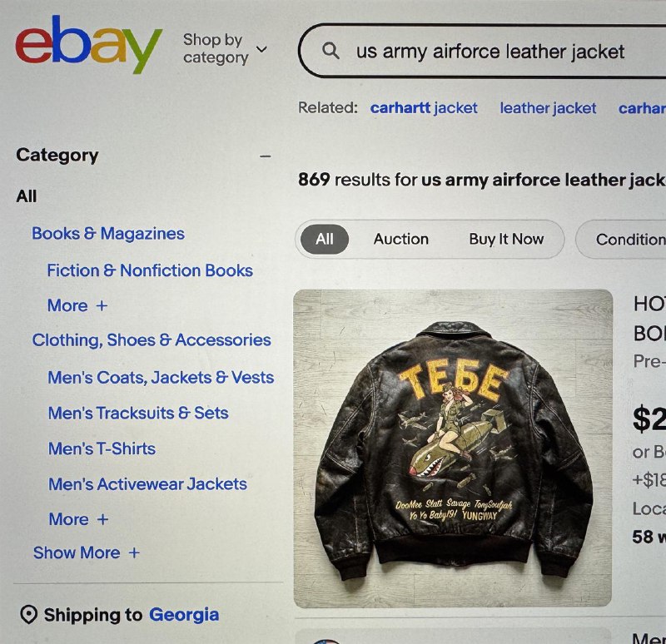Select Men's Coats, Jackets & Vests category
Viewport: 666px width, 644px height.
pos(161,377)
